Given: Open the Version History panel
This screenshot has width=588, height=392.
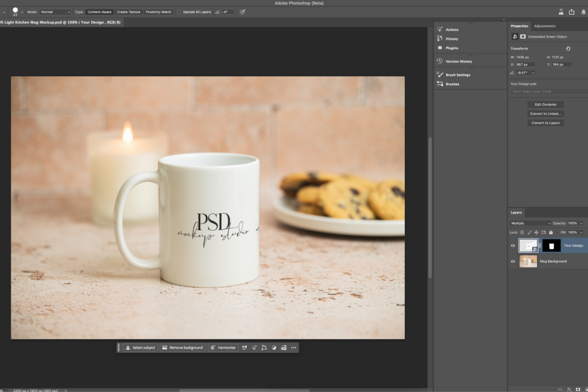Looking at the screenshot, I should [439, 61].
